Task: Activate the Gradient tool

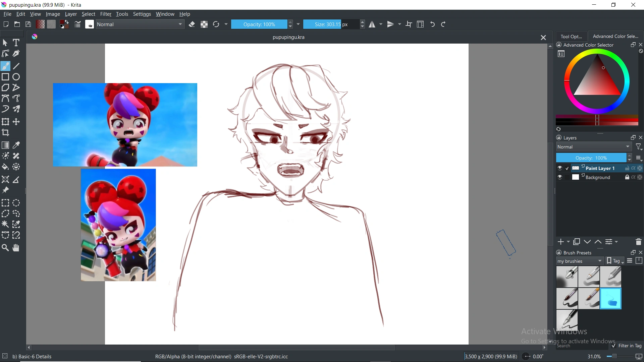Action: pyautogui.click(x=5, y=145)
